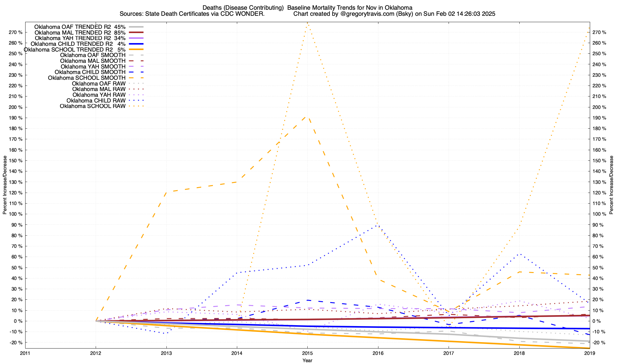Image resolution: width=622 pixels, height=364 pixels.
Task: Click the Oklahoma OAF TRENDED legend label
Action: [80, 27]
